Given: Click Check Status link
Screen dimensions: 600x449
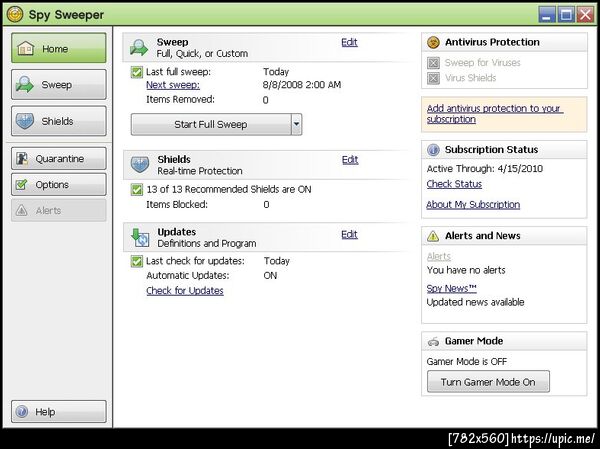Looking at the screenshot, I should [x=454, y=184].
